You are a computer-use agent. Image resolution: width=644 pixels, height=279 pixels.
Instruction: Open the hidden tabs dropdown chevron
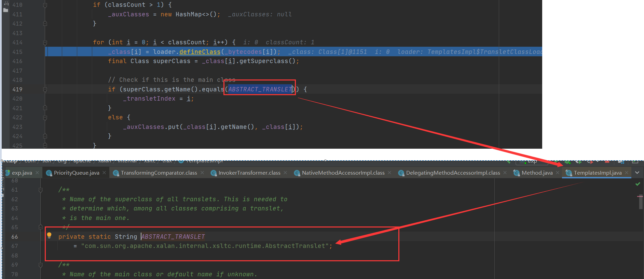click(x=637, y=173)
